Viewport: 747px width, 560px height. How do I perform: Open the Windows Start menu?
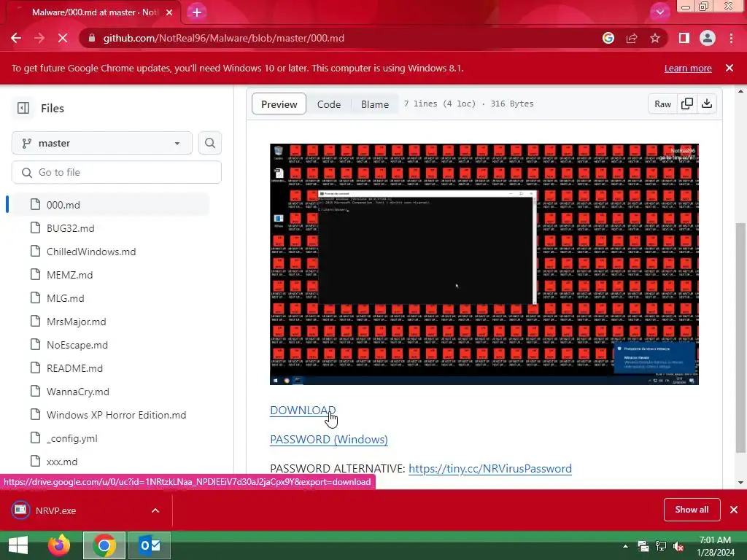[x=18, y=545]
